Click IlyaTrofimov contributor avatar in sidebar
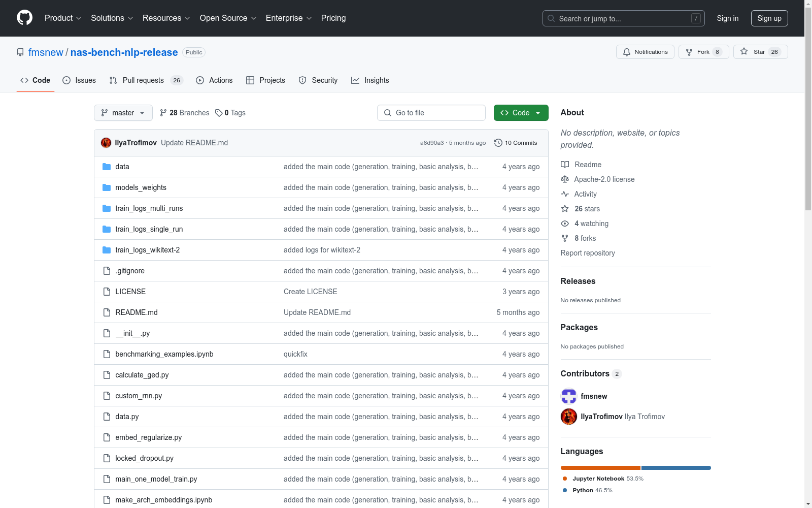Screen dimensions: 812x508 (569, 417)
